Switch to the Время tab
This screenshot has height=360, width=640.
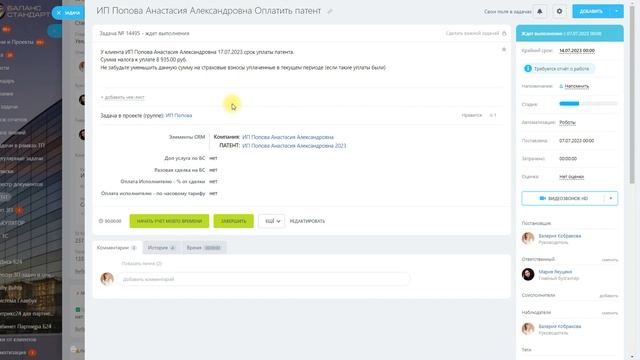click(x=204, y=248)
